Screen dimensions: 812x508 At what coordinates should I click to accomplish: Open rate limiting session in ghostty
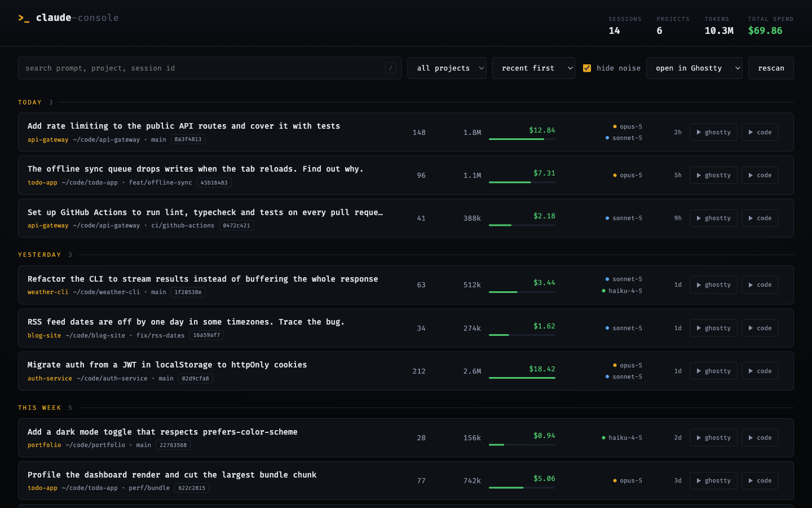pyautogui.click(x=713, y=132)
